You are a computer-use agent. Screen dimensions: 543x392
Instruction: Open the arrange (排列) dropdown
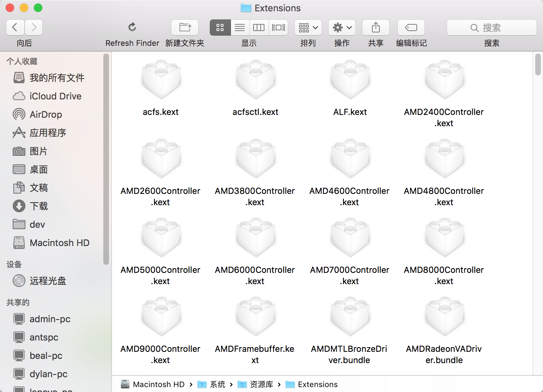click(308, 27)
